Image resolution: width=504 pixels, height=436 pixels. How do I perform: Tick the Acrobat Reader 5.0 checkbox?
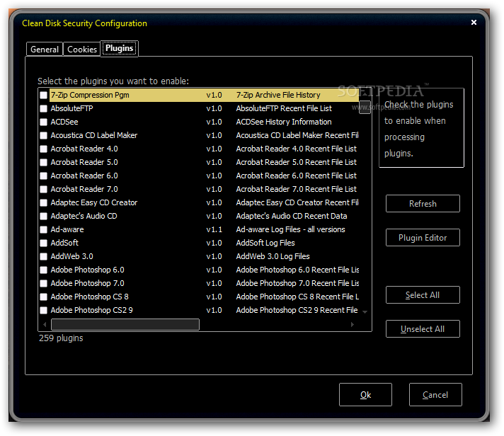click(43, 163)
